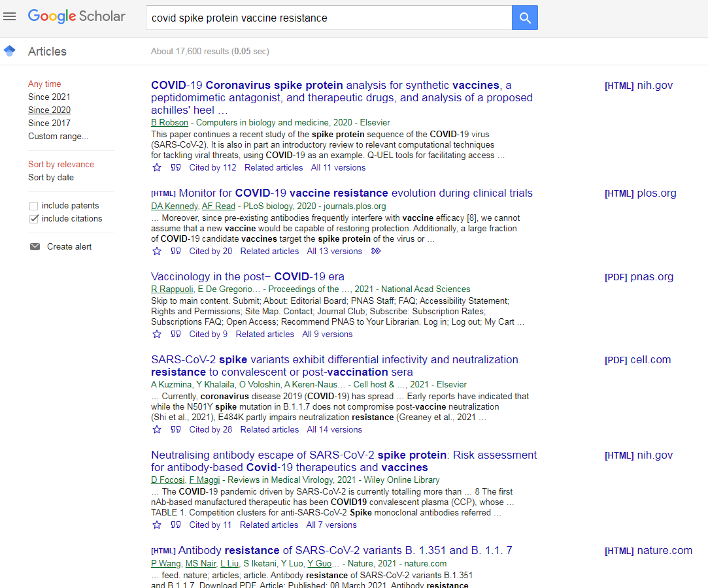Open All 14 versions link
708x588 pixels.
click(335, 430)
